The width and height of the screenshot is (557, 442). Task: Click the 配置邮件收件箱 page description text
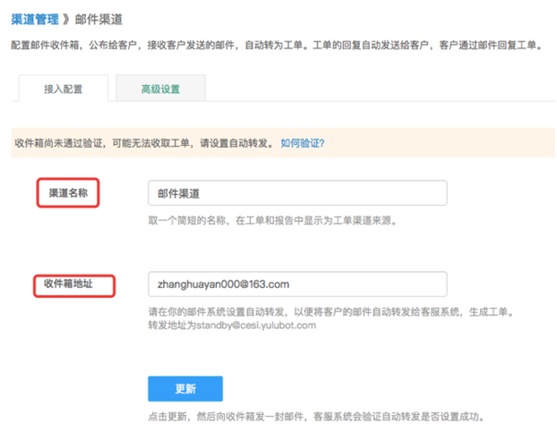pyautogui.click(x=276, y=45)
